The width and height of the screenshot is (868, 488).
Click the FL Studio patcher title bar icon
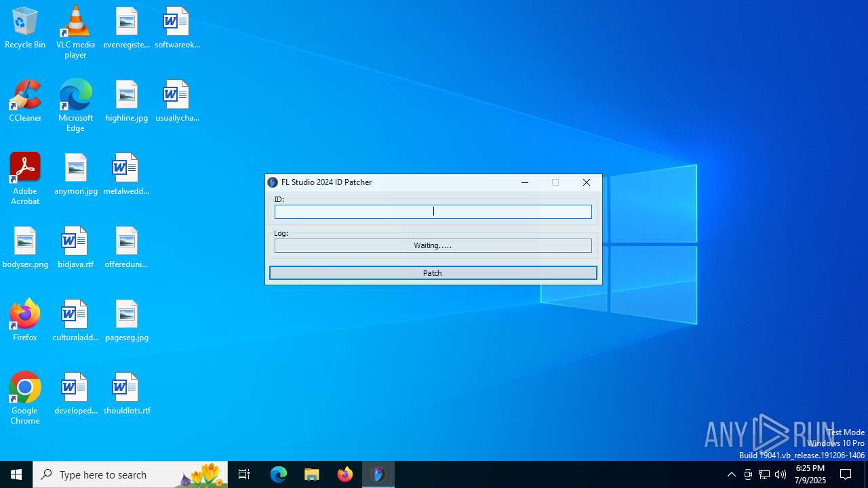273,182
